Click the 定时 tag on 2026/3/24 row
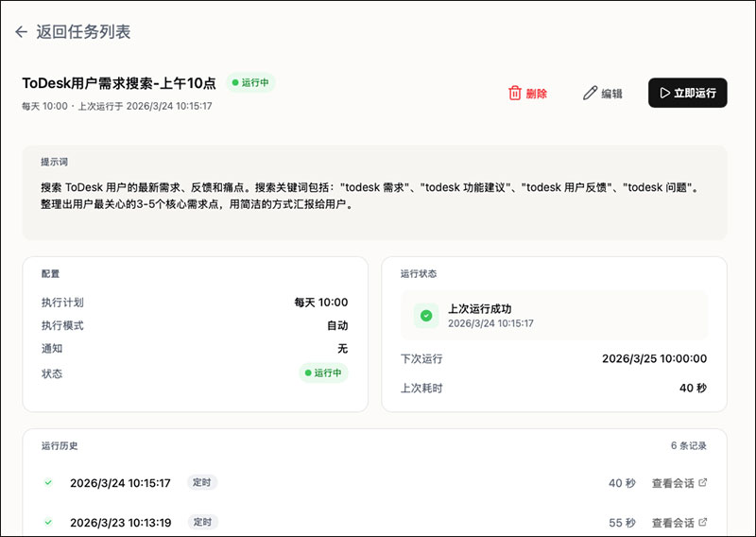The width and height of the screenshot is (756, 537). pos(202,482)
